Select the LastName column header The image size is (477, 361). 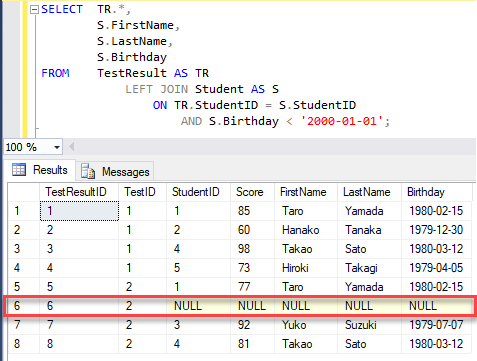369,192
